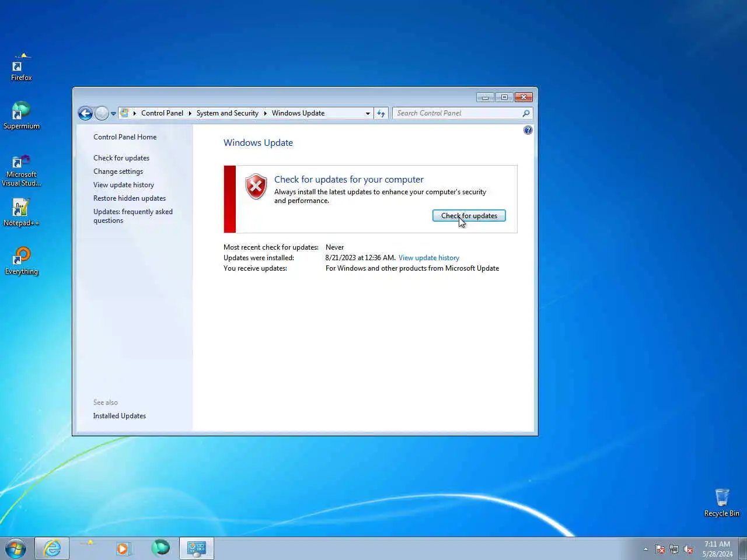Expand arrow before Control Panel breadcrumb

[x=134, y=113]
